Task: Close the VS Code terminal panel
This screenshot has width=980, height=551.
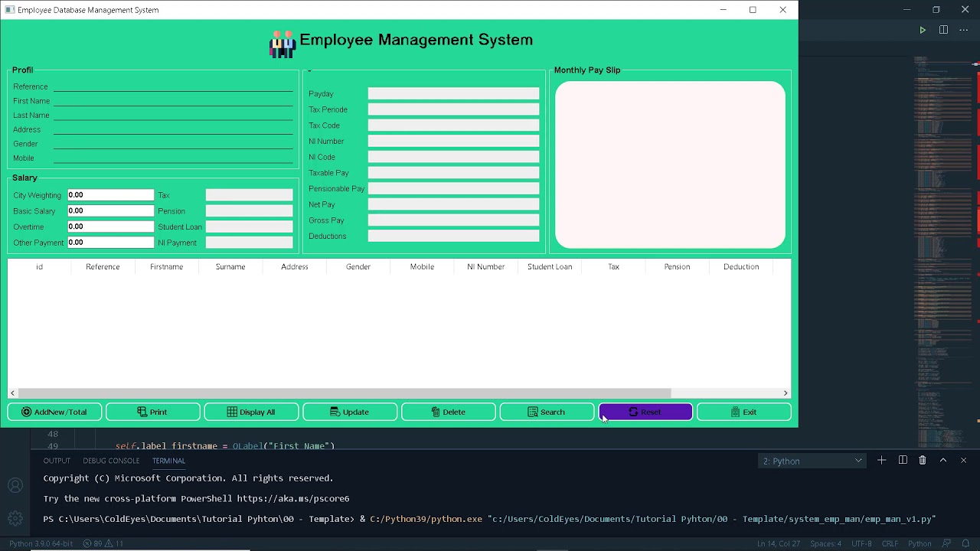Action: tap(963, 460)
